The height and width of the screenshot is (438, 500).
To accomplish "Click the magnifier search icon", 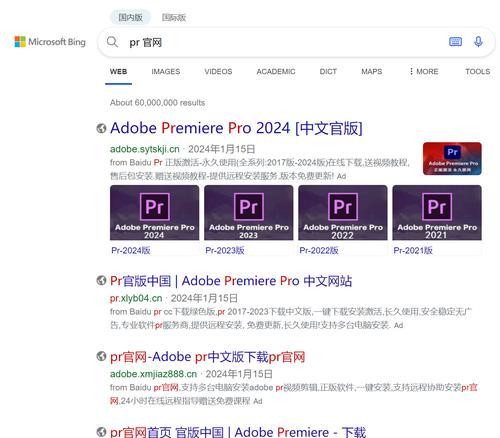I will (112, 42).
